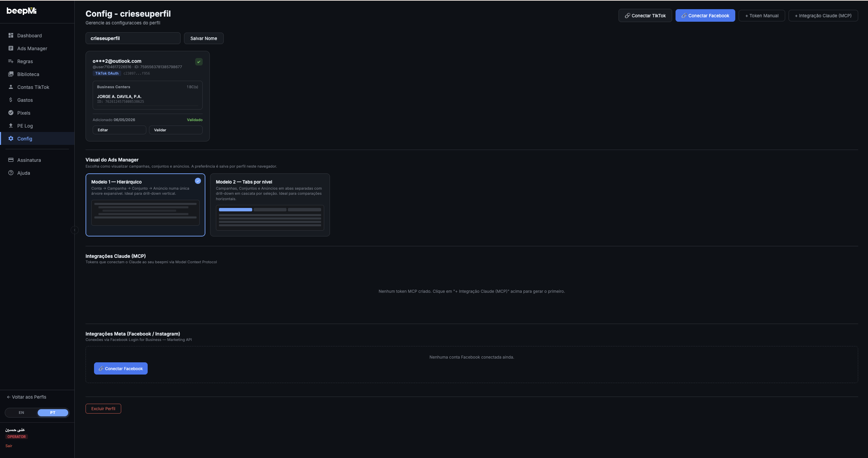Navigate to Contas TikTok
The image size is (868, 458).
37,87
